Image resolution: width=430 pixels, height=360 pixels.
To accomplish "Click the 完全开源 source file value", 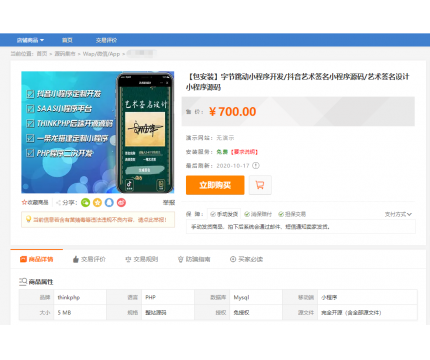I will click(x=351, y=313).
